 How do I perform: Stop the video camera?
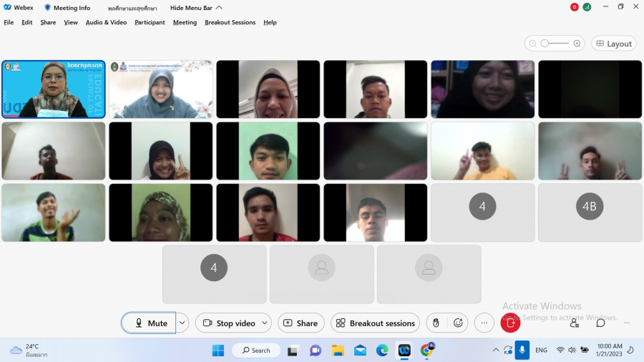click(x=227, y=323)
